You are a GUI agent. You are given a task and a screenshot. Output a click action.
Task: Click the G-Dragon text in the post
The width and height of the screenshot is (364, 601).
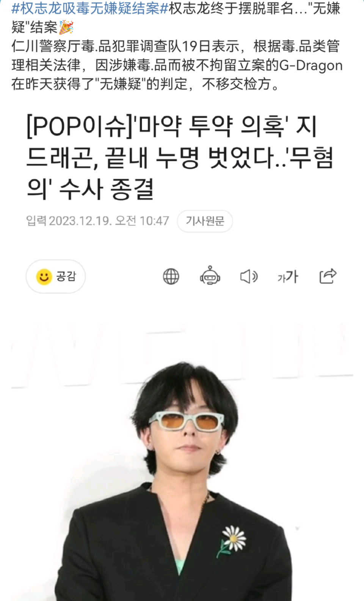[311, 65]
